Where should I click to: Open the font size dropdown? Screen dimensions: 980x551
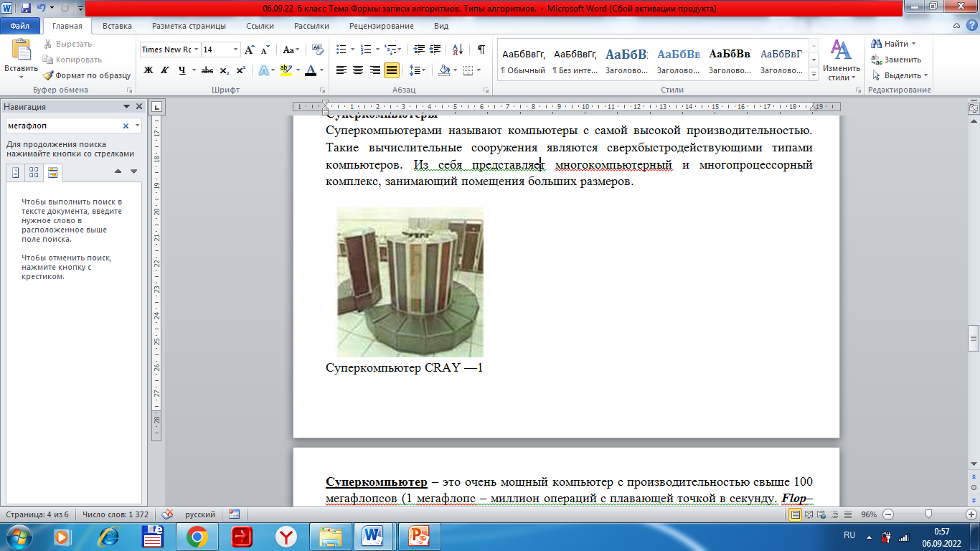(236, 50)
